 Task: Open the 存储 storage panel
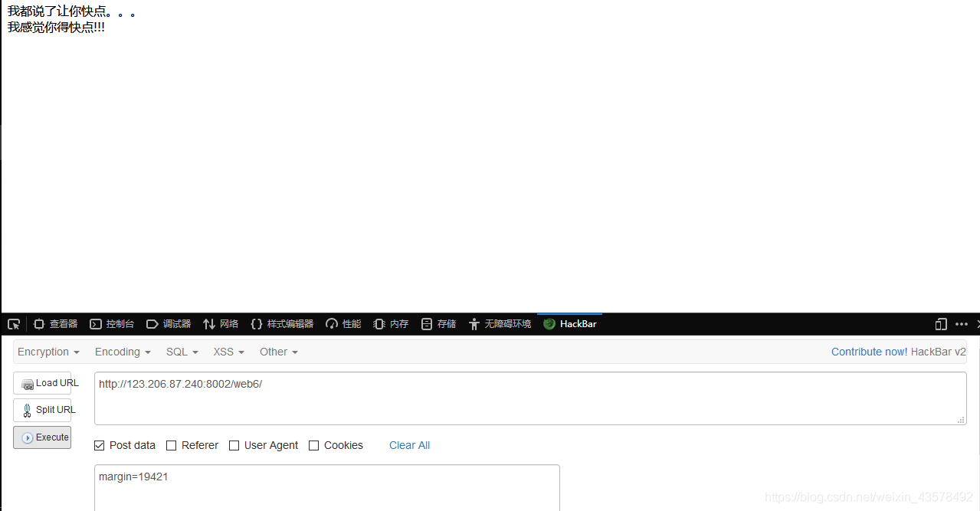tap(438, 323)
